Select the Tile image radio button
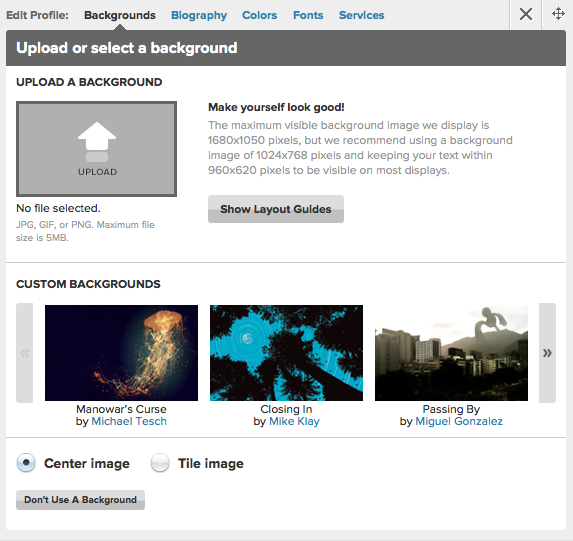This screenshot has height=541, width=573. [160, 463]
